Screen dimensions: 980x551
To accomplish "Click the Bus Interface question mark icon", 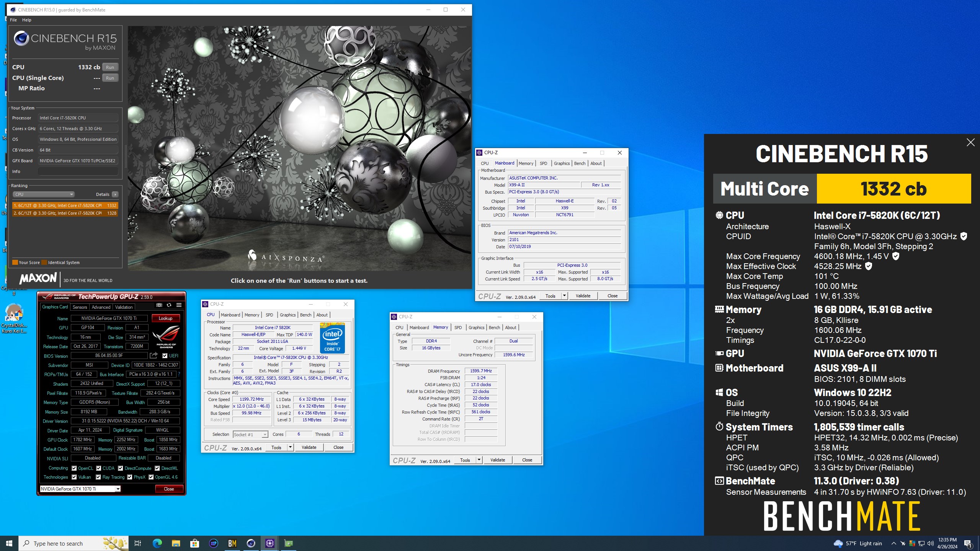I will tap(179, 374).
